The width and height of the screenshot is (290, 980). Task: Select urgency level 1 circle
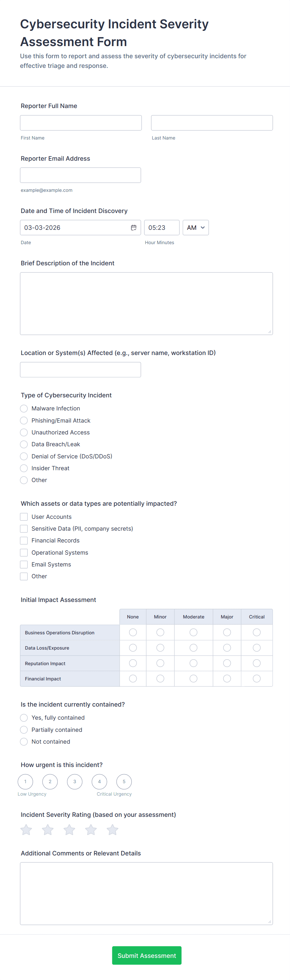point(26,782)
